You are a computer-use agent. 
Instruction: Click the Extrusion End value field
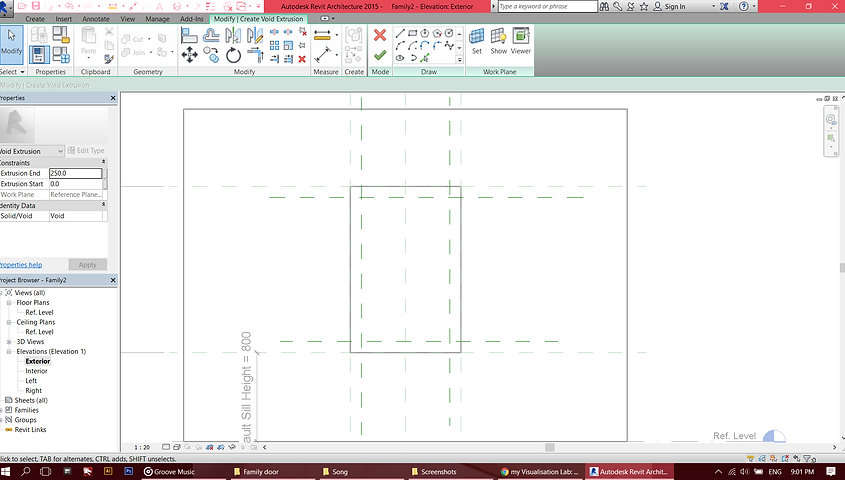click(x=75, y=173)
